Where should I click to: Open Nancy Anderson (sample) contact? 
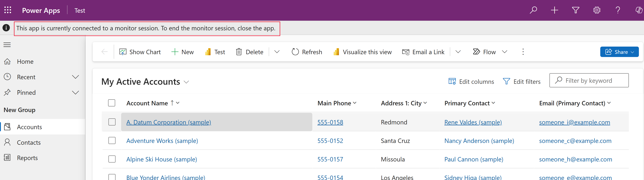479,141
